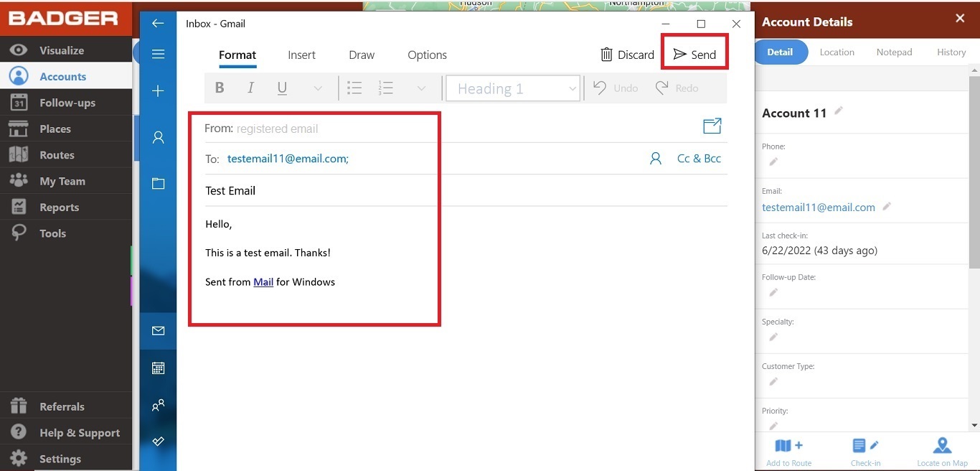
Task: Open message in new window icon
Action: pos(712,126)
